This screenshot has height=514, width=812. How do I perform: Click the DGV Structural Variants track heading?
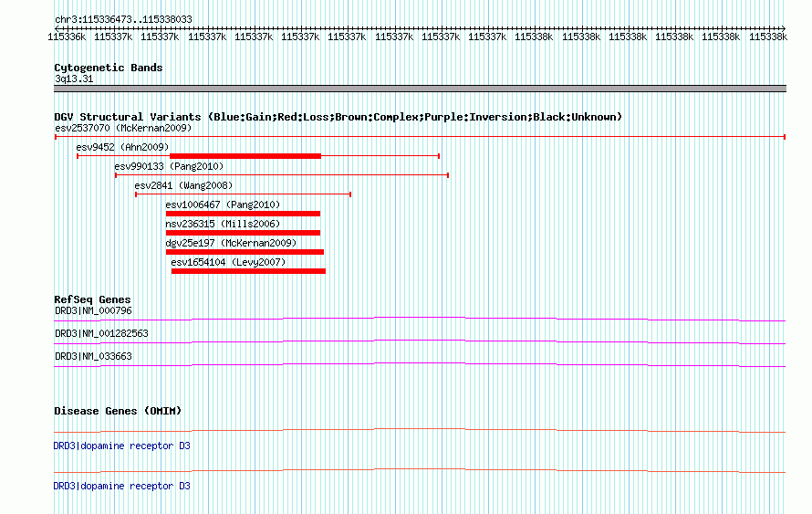pos(338,117)
